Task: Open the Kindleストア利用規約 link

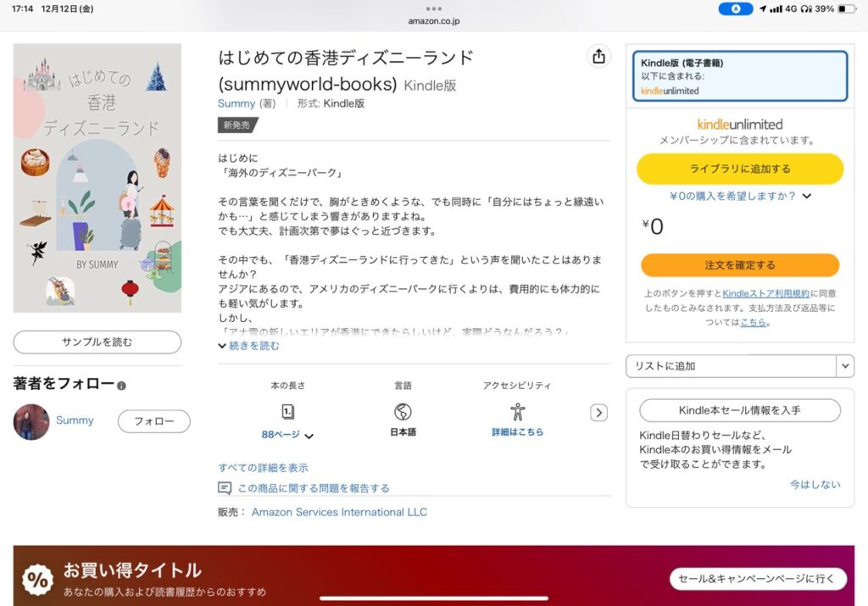Action: point(765,293)
